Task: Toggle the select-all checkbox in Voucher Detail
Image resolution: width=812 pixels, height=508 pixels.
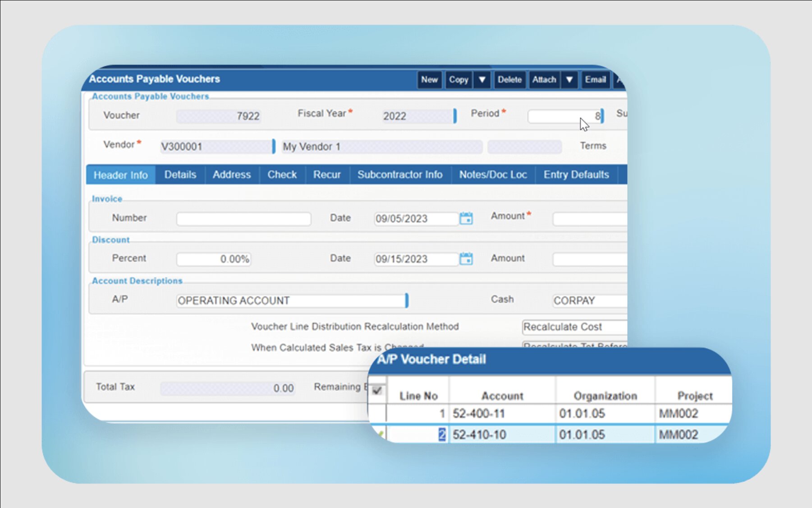Action: [377, 391]
